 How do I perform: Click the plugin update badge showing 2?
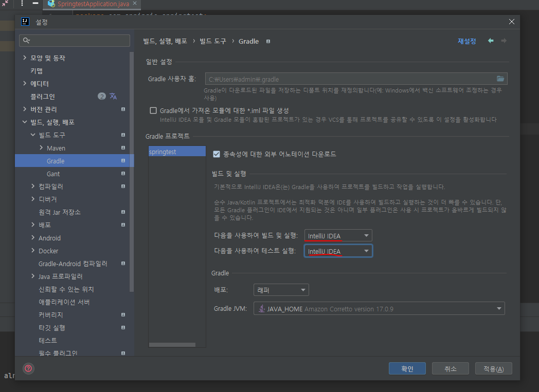pos(102,96)
